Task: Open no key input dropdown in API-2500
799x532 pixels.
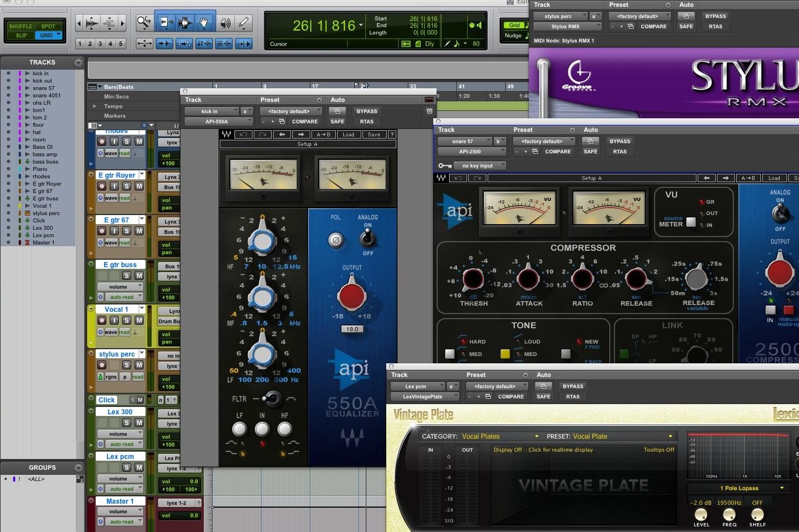Action: pos(479,166)
